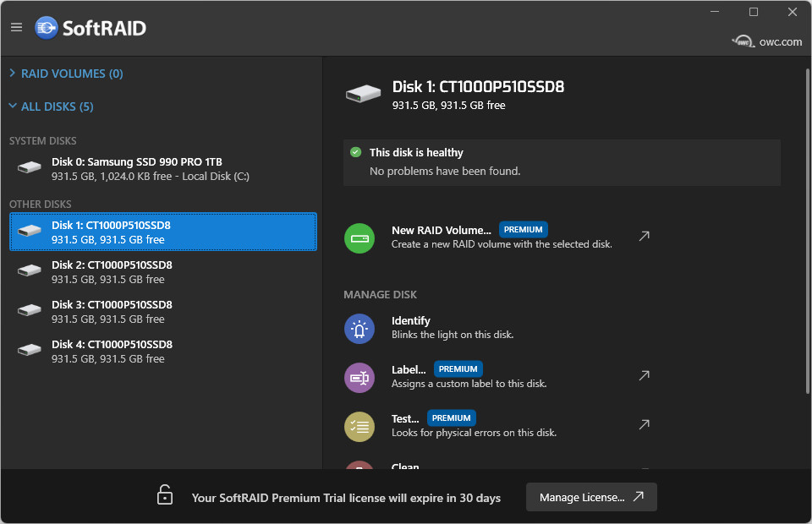Click the trial license expiry message
The image size is (812, 524).
[346, 498]
